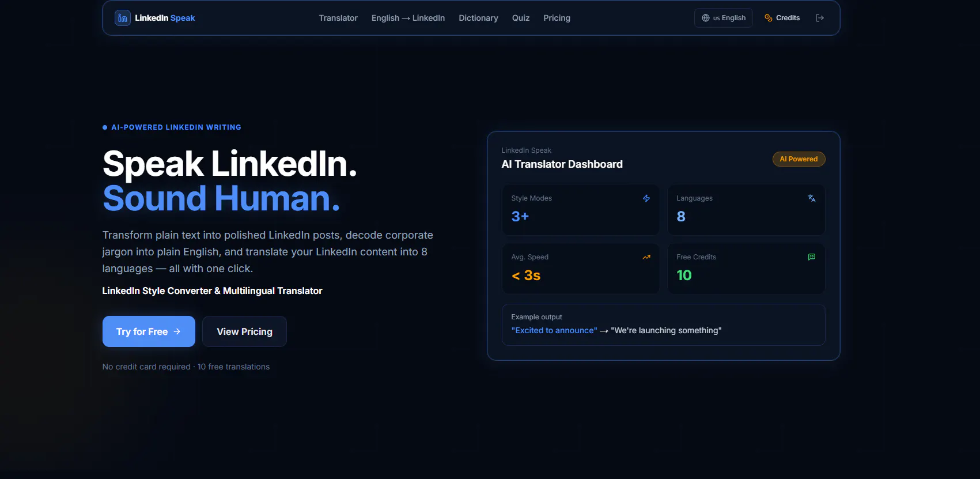
Task: Click the AI-POWERED LINKEDIN WRITING tagline
Action: click(x=176, y=127)
